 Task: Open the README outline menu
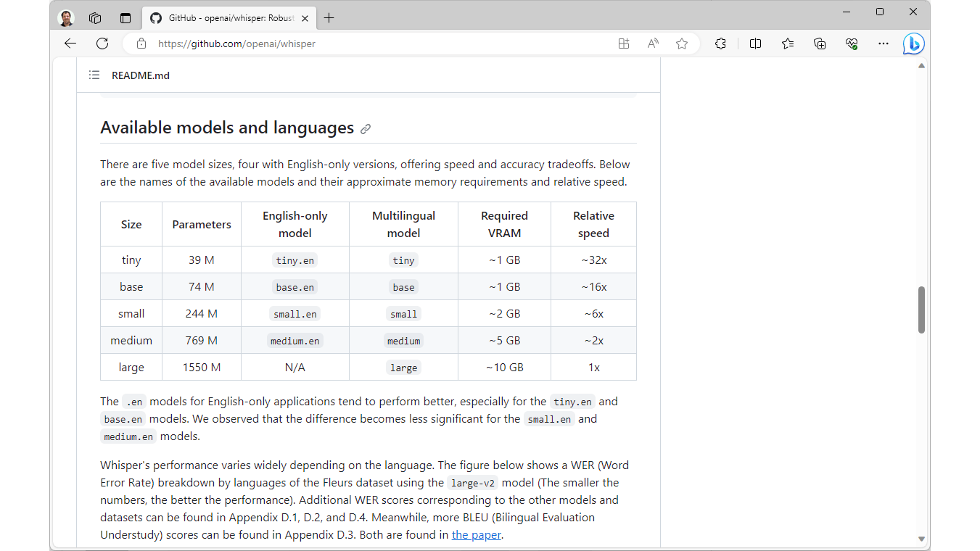tap(94, 75)
